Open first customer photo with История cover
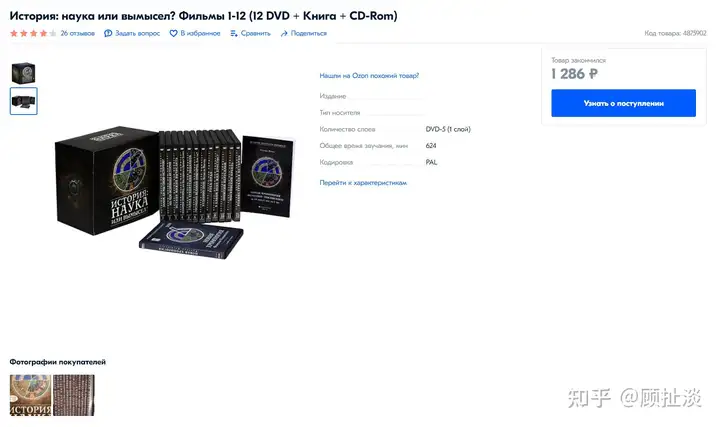This screenshot has height=427, width=720. [x=30, y=395]
